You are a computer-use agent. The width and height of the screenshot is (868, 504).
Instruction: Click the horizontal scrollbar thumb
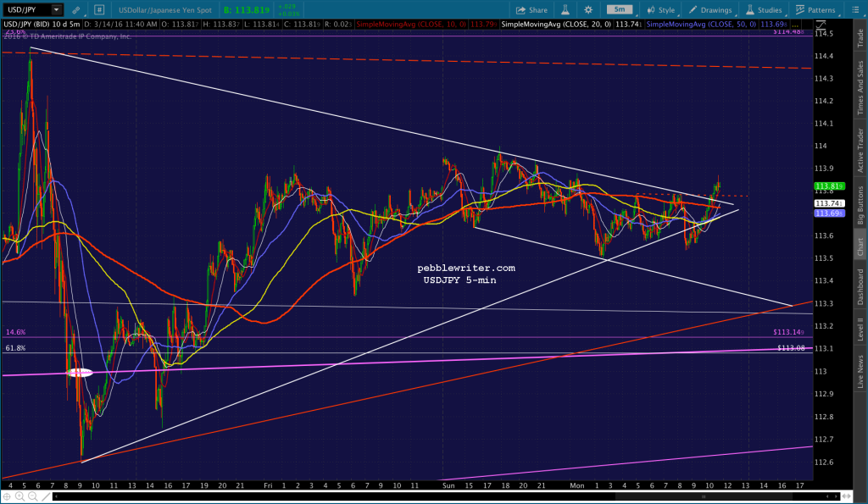[x=704, y=496]
